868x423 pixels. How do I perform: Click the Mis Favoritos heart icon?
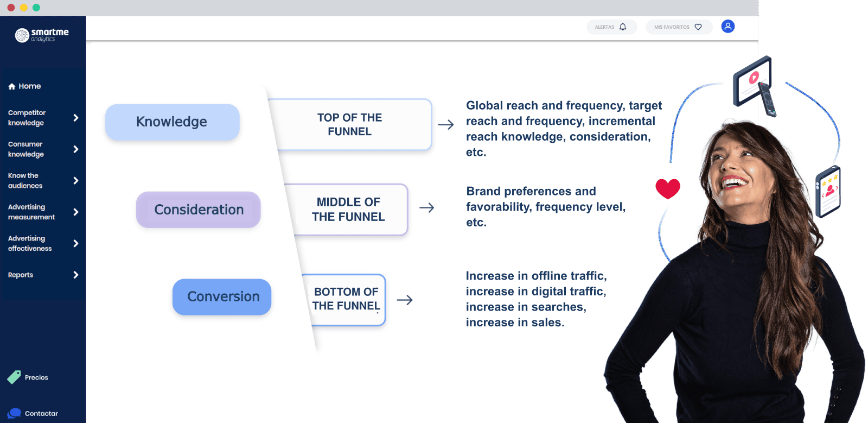tap(698, 27)
